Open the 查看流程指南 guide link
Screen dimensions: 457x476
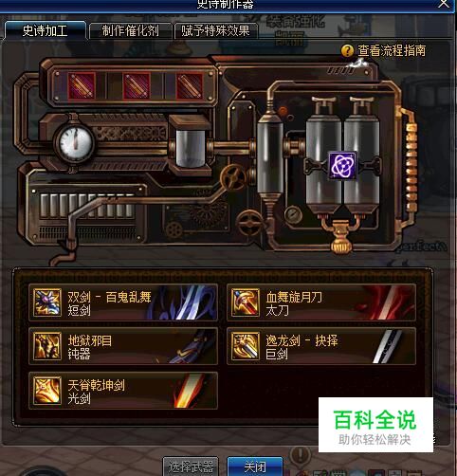[x=392, y=50]
